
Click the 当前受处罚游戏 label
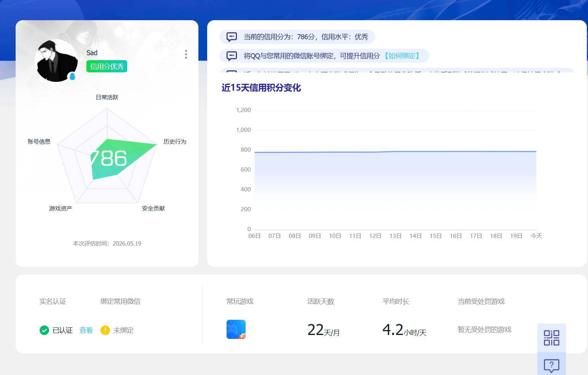(x=481, y=302)
